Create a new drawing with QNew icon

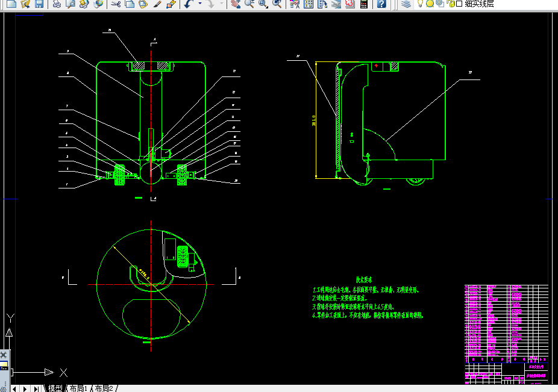click(11, 4)
